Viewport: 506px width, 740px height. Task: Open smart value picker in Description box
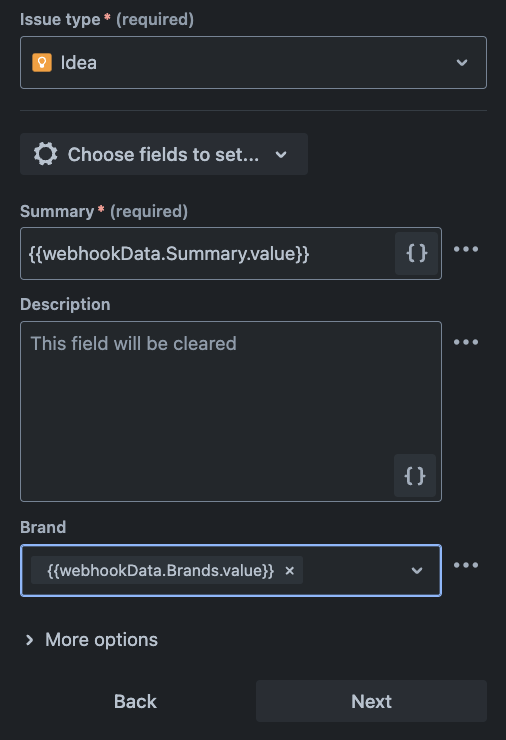415,476
